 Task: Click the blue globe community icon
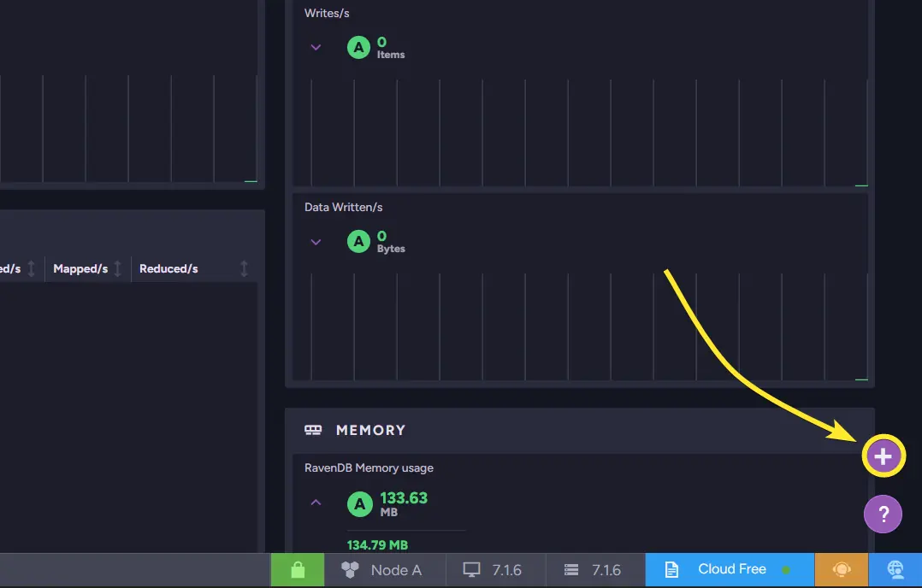(895, 570)
